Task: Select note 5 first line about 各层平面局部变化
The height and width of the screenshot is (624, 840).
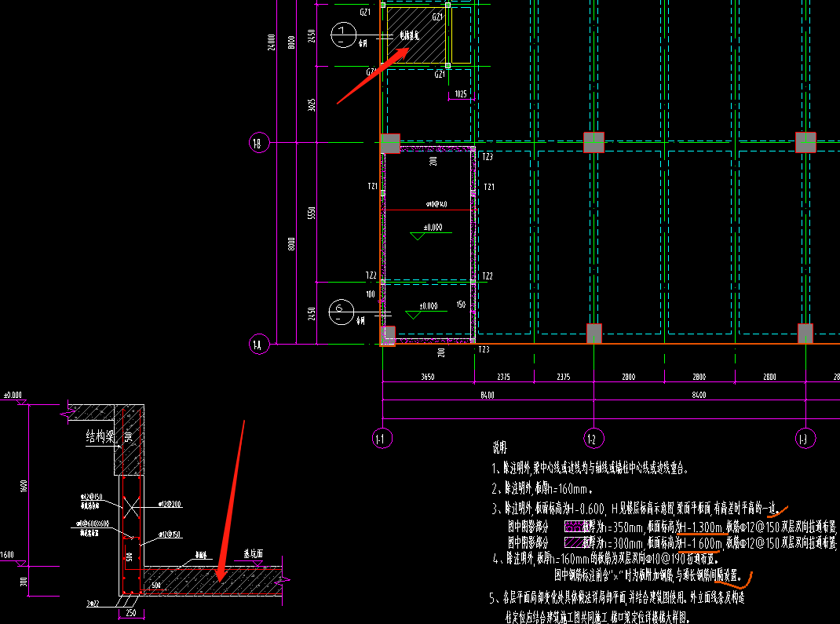Action: (616, 597)
